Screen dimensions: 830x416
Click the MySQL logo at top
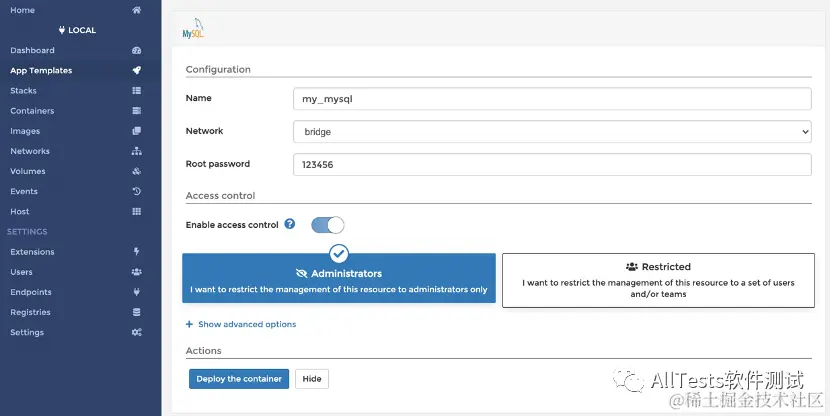pyautogui.click(x=193, y=28)
